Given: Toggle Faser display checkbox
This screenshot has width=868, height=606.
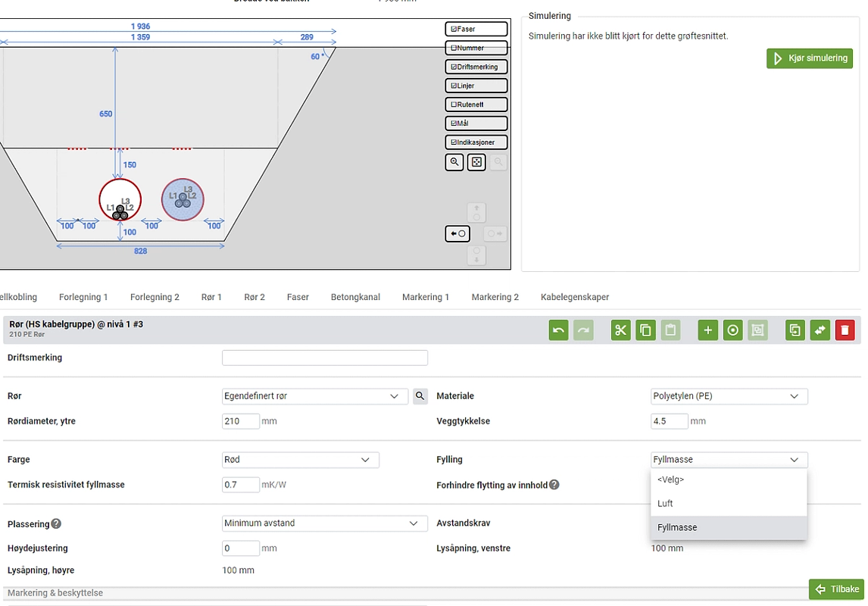Looking at the screenshot, I should pos(476,29).
